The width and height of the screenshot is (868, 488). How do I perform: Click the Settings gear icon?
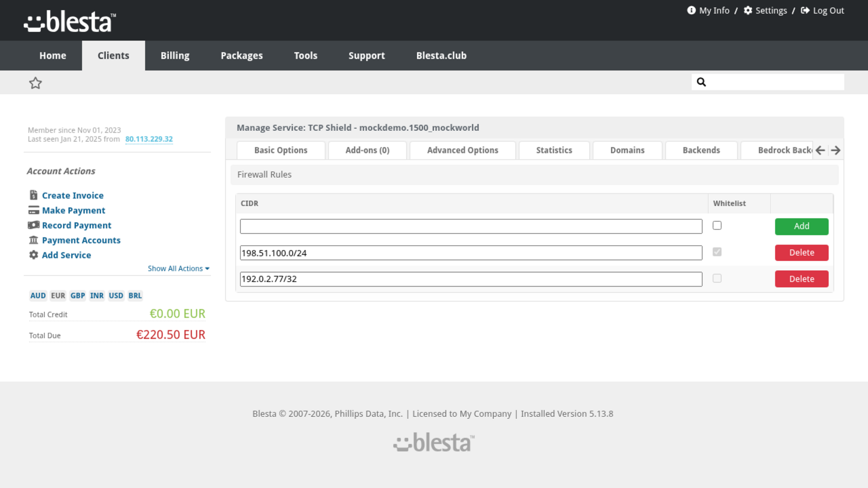tap(748, 10)
